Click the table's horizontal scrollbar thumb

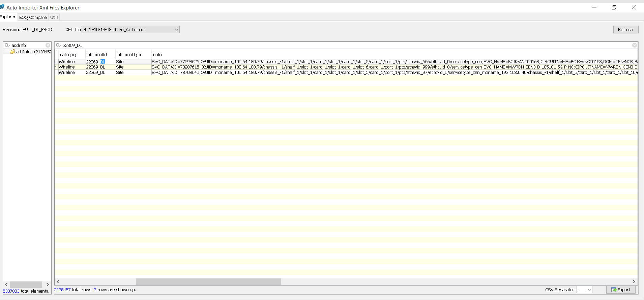click(x=208, y=281)
